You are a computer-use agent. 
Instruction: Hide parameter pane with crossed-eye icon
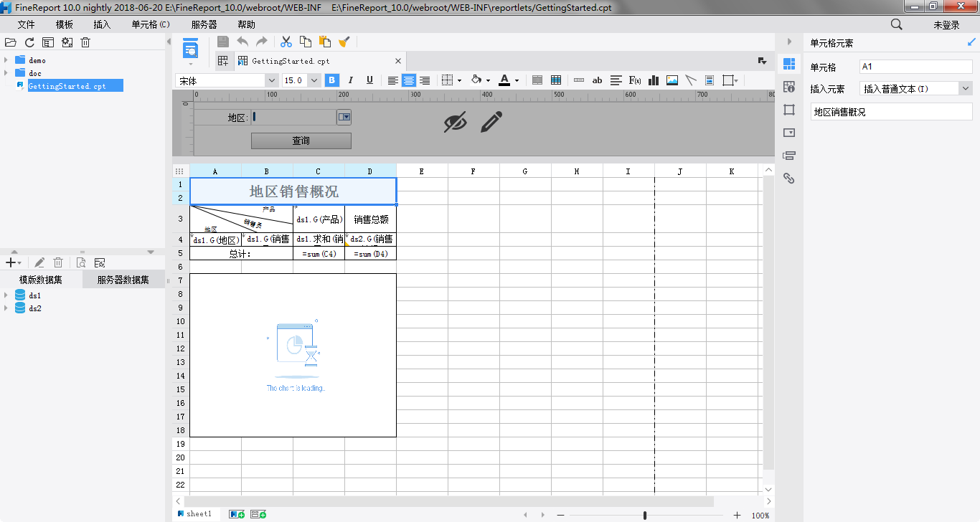pyautogui.click(x=455, y=122)
